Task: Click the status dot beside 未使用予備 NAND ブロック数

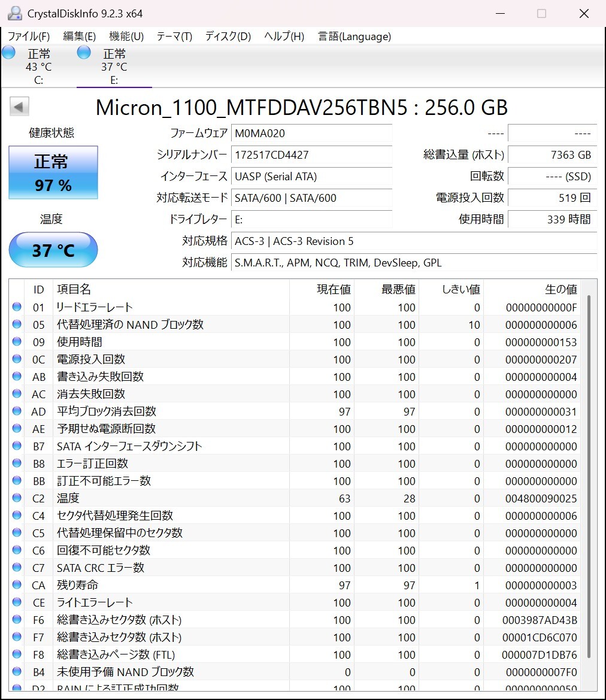Action: click(x=17, y=671)
